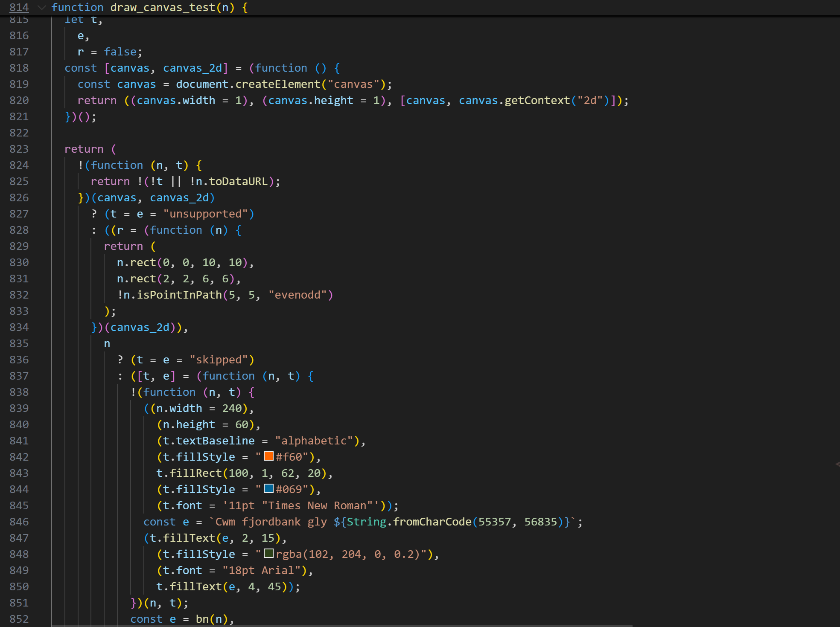Open the orange #f60 color swatch
This screenshot has height=627, width=840.
click(x=268, y=456)
